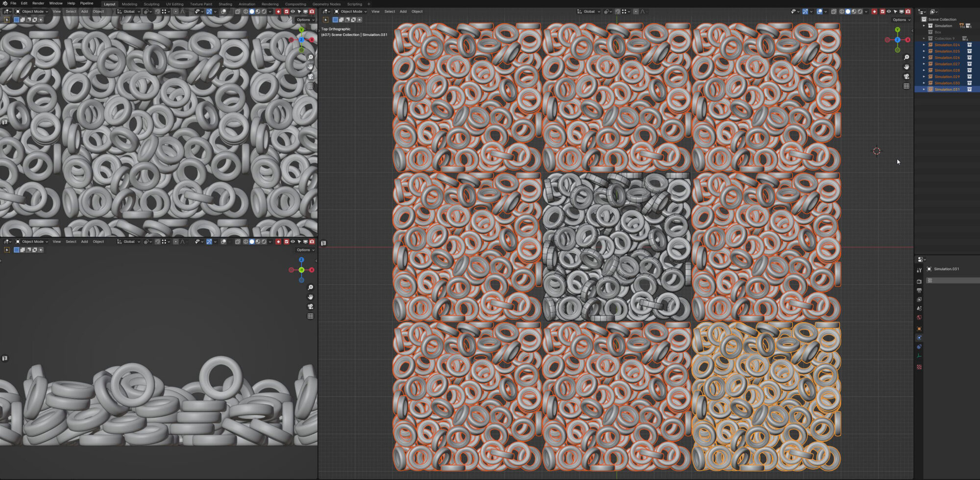Open the Render properties tab
980x480 pixels.
tap(919, 282)
